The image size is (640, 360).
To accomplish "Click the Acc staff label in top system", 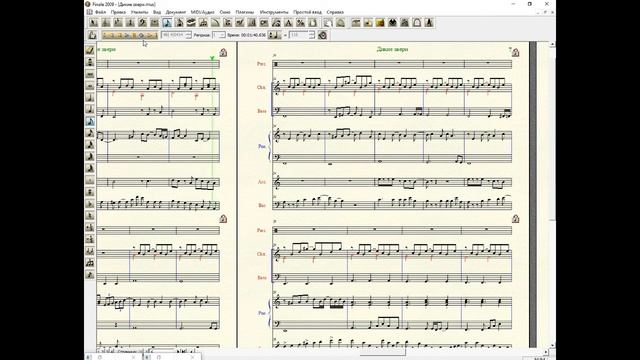I will pyautogui.click(x=262, y=182).
